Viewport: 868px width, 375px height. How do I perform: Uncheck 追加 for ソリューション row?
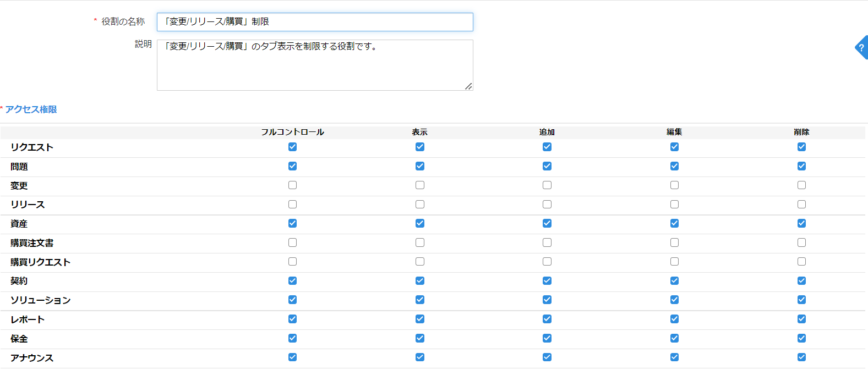tap(547, 300)
